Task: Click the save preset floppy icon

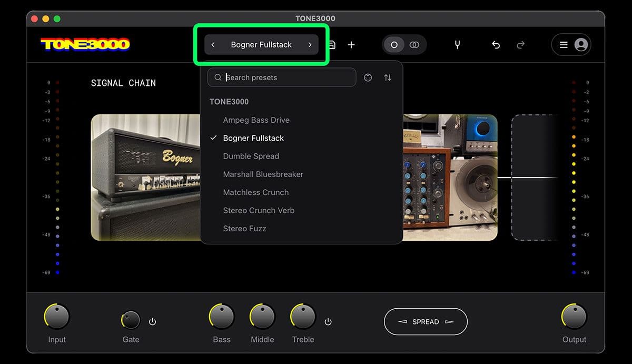Action: (332, 45)
